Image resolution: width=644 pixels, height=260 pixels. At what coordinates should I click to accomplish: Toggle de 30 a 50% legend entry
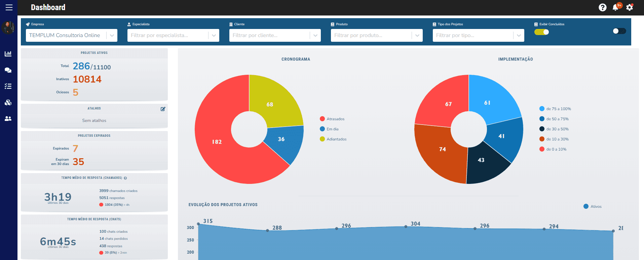coord(554,129)
